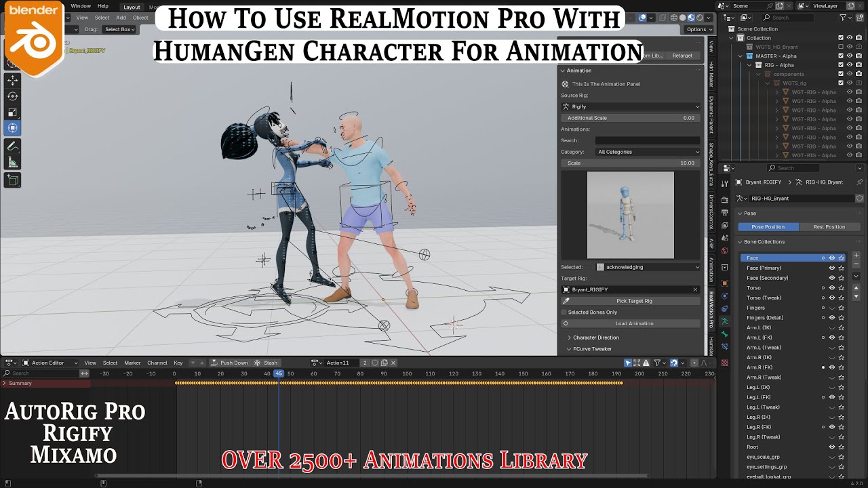Click the Push Down action button
868x488 pixels.
230,363
